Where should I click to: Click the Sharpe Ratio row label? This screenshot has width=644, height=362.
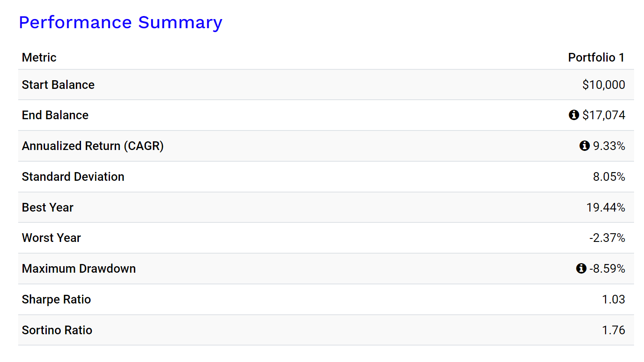[x=56, y=300]
